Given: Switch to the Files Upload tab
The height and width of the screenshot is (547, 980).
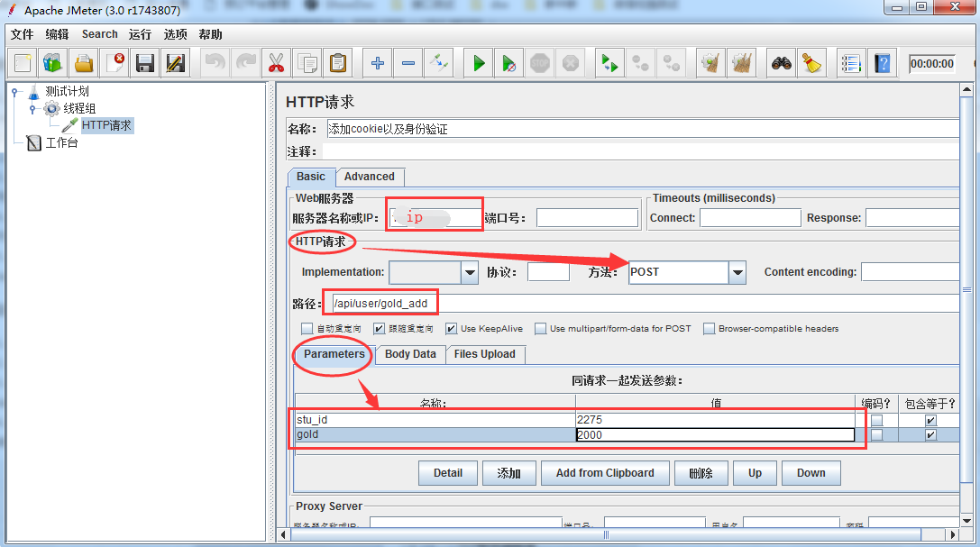Looking at the screenshot, I should point(485,354).
